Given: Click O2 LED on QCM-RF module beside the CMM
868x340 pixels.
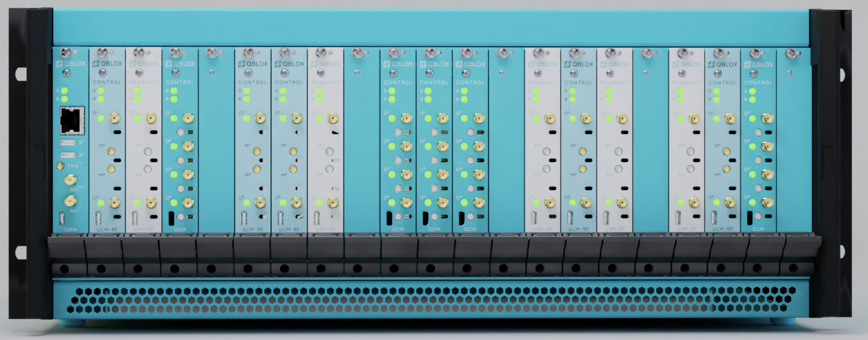Looking at the screenshot, I should (101, 202).
